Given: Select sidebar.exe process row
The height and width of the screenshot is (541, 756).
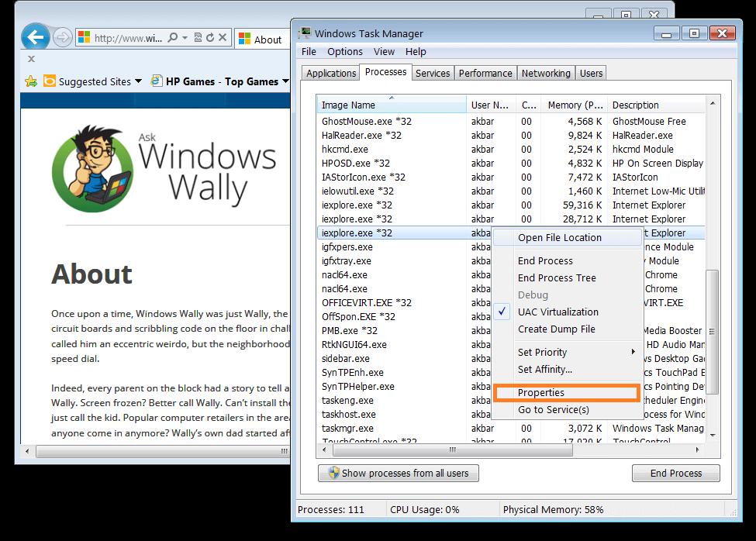Looking at the screenshot, I should click(x=404, y=359).
